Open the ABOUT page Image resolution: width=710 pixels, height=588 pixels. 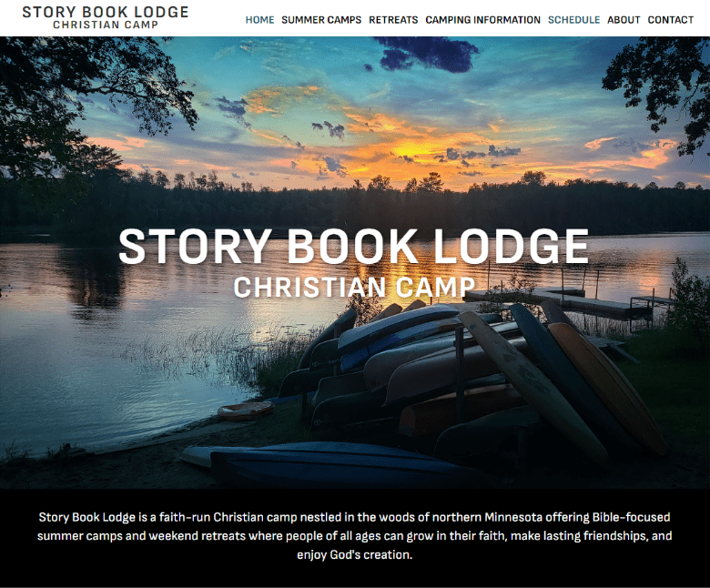(x=624, y=20)
